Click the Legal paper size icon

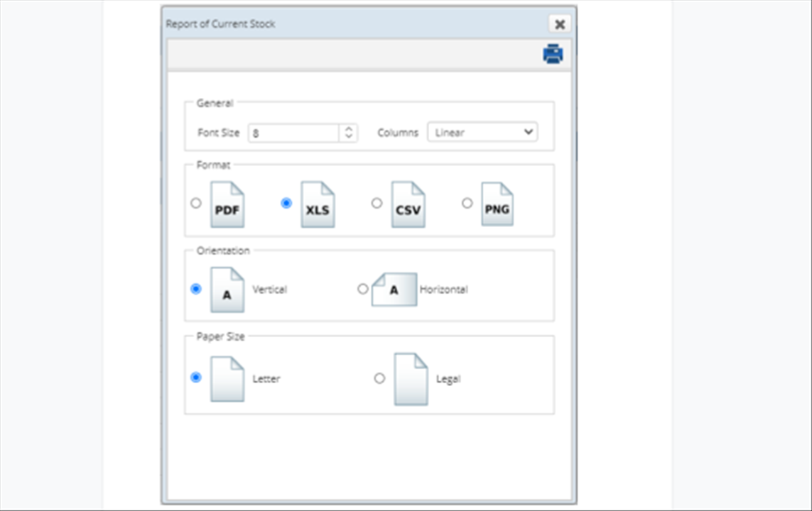(411, 379)
